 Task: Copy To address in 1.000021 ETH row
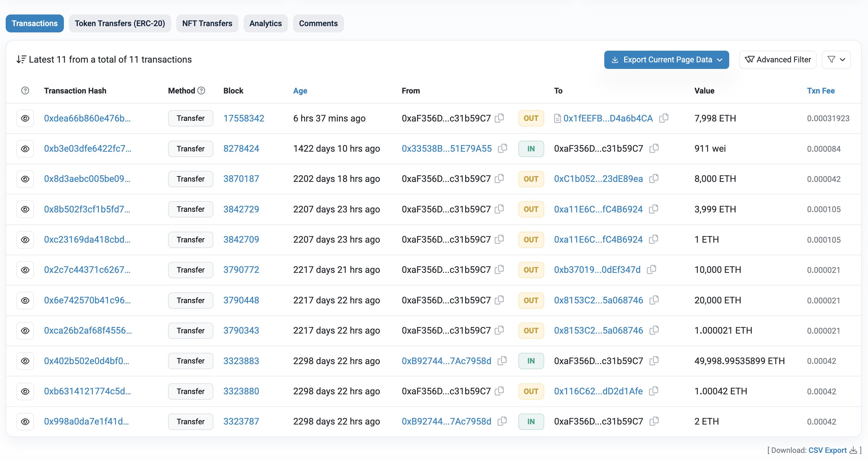click(x=654, y=330)
